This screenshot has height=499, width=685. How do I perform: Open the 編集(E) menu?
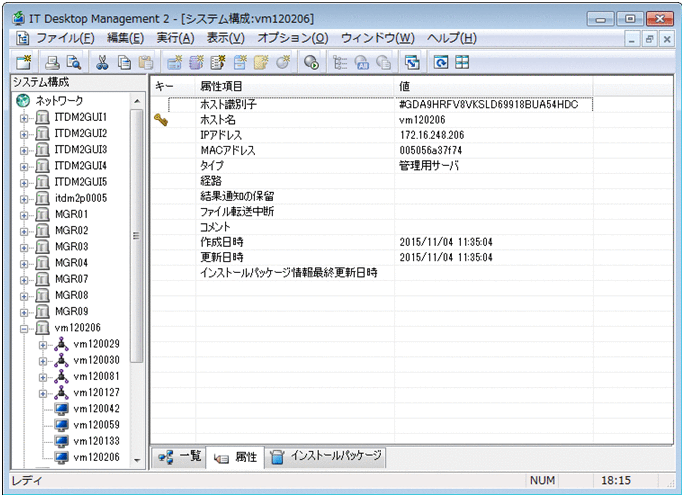point(126,38)
